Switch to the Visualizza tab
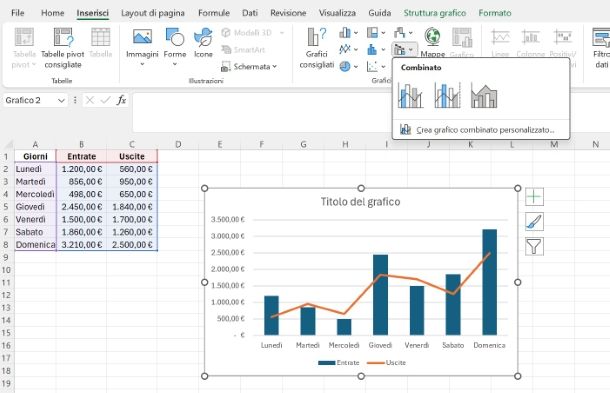This screenshot has width=610, height=393. [x=337, y=13]
